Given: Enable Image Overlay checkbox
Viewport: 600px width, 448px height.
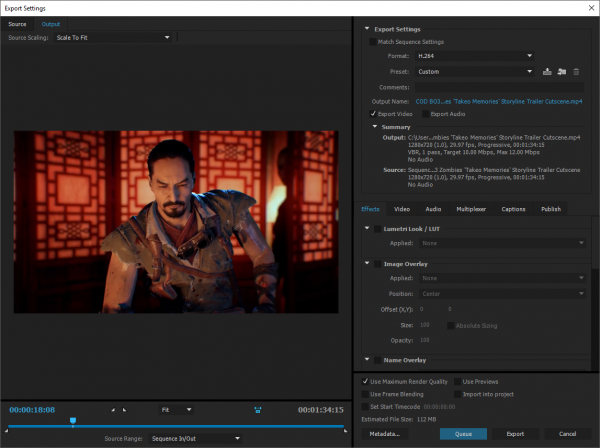Looking at the screenshot, I should [x=377, y=264].
